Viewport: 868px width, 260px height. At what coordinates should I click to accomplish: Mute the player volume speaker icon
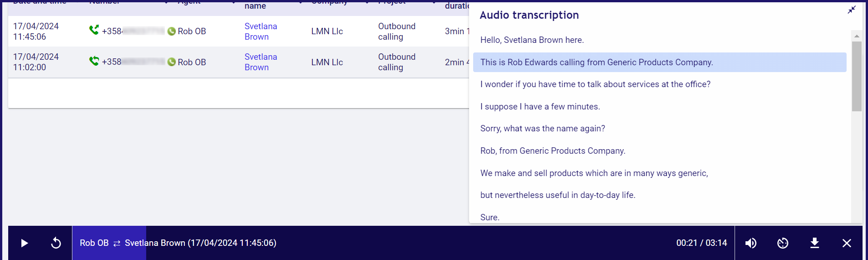(x=751, y=243)
